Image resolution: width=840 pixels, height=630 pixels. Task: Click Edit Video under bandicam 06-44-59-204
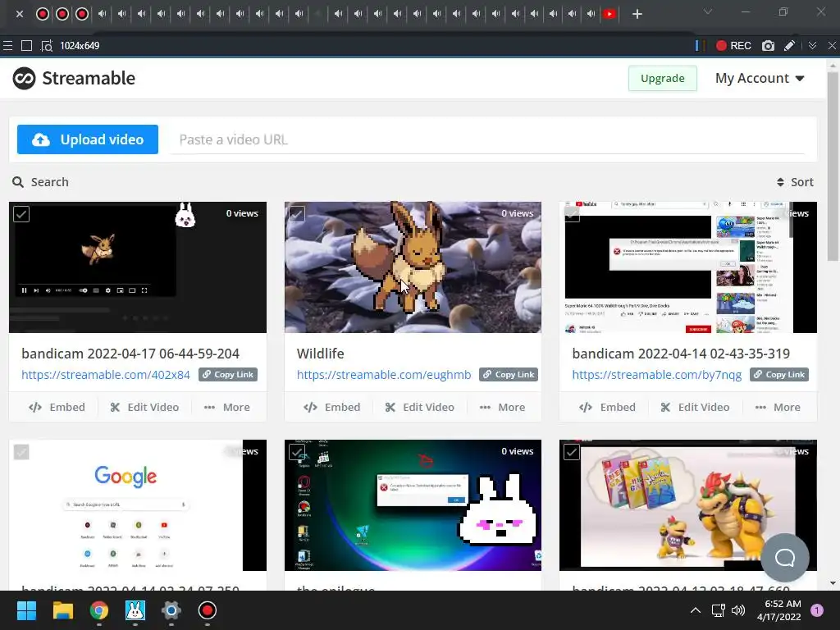point(144,407)
